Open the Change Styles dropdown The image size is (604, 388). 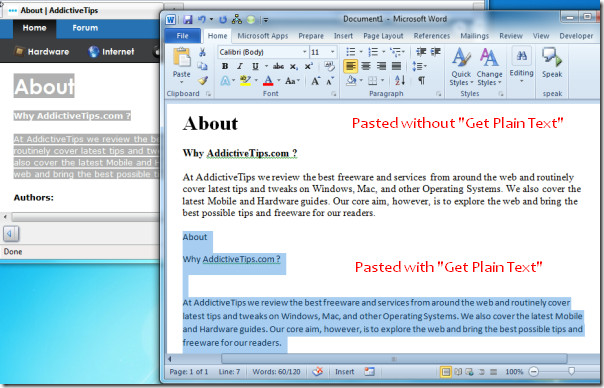tap(489, 66)
